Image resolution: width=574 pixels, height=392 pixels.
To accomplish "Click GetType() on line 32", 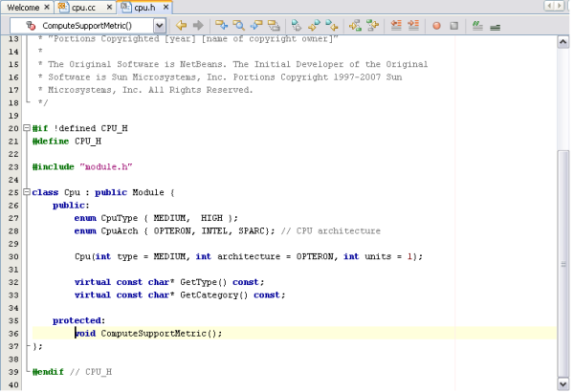I will pyautogui.click(x=204, y=282).
